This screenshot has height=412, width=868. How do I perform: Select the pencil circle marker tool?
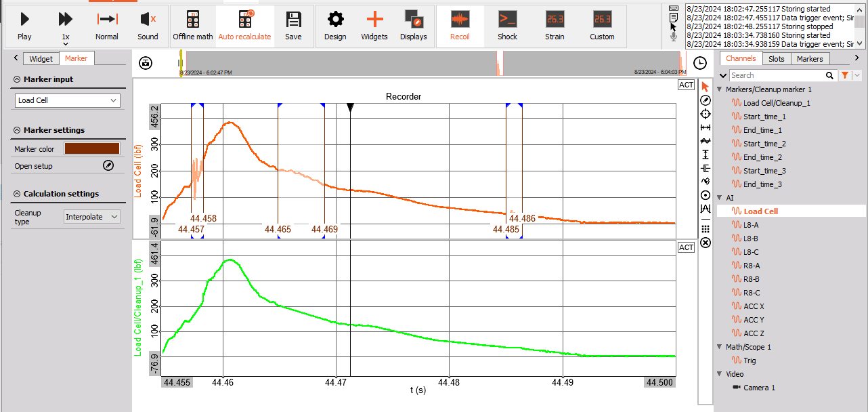point(706,100)
